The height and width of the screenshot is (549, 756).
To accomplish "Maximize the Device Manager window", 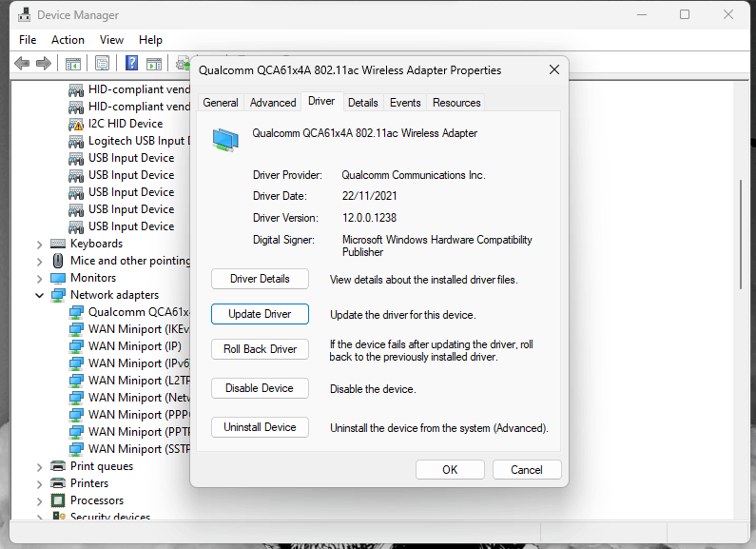I will point(685,14).
